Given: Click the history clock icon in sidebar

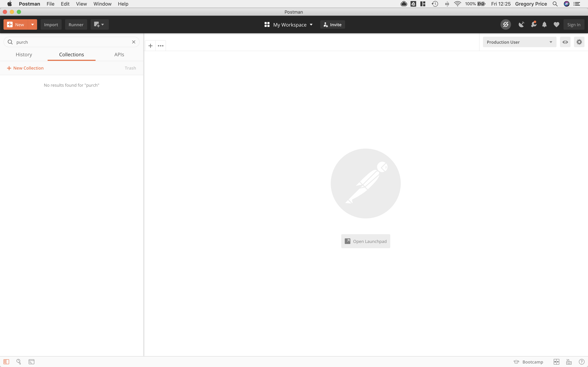Looking at the screenshot, I should coord(24,54).
